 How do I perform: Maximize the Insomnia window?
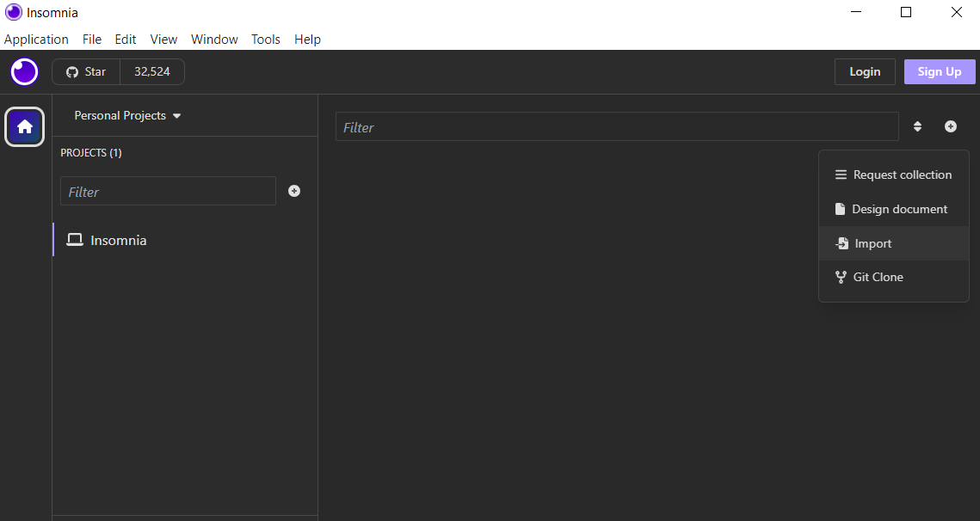tap(906, 12)
